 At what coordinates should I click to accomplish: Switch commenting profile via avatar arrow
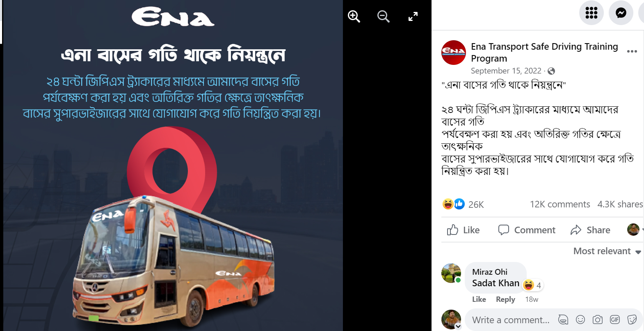click(458, 326)
